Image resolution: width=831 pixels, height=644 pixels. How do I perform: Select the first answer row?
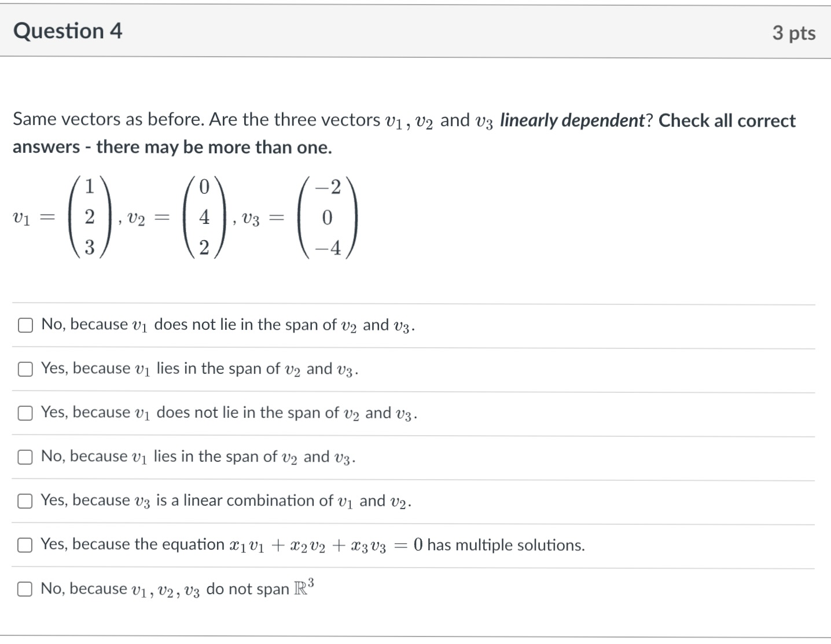[x=227, y=325]
